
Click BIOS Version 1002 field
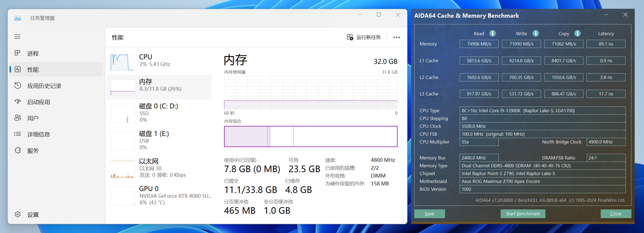click(x=542, y=189)
